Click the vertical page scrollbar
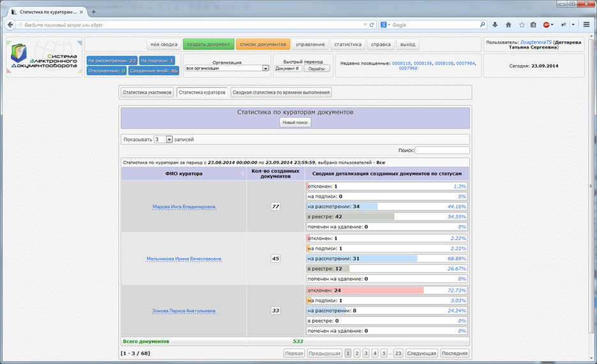The height and width of the screenshot is (364, 597). [x=591, y=186]
